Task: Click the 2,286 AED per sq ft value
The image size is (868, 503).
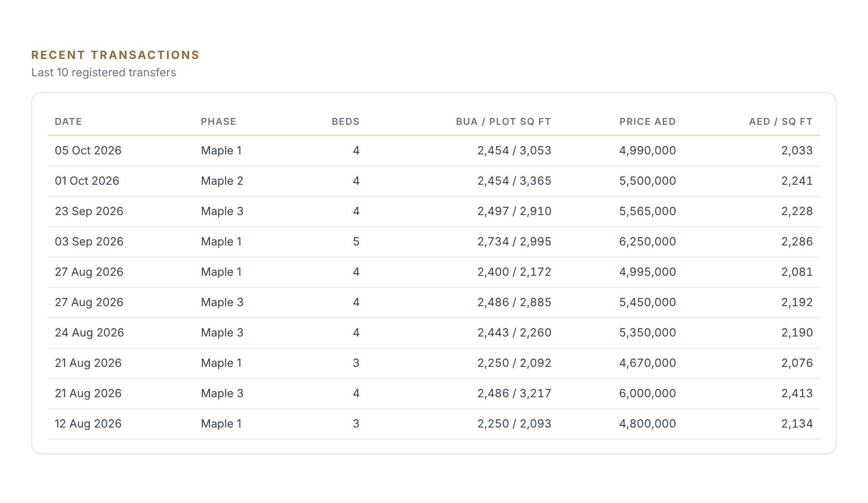Action: click(797, 242)
